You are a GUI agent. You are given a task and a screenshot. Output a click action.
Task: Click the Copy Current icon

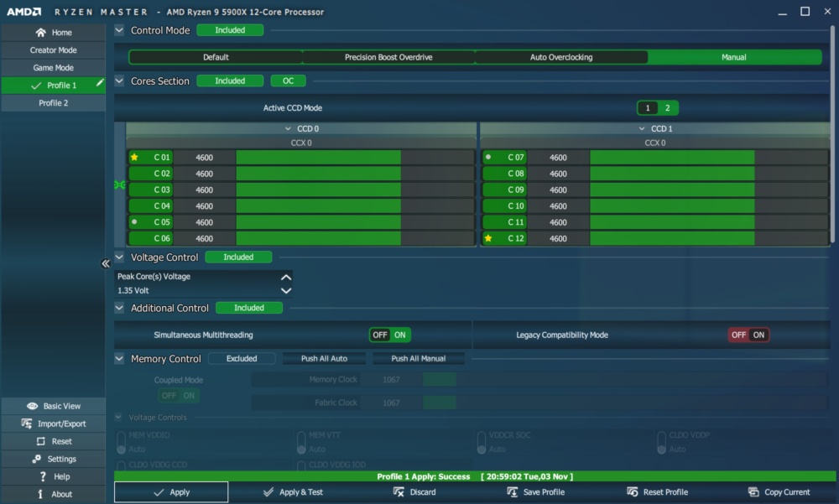click(x=753, y=491)
